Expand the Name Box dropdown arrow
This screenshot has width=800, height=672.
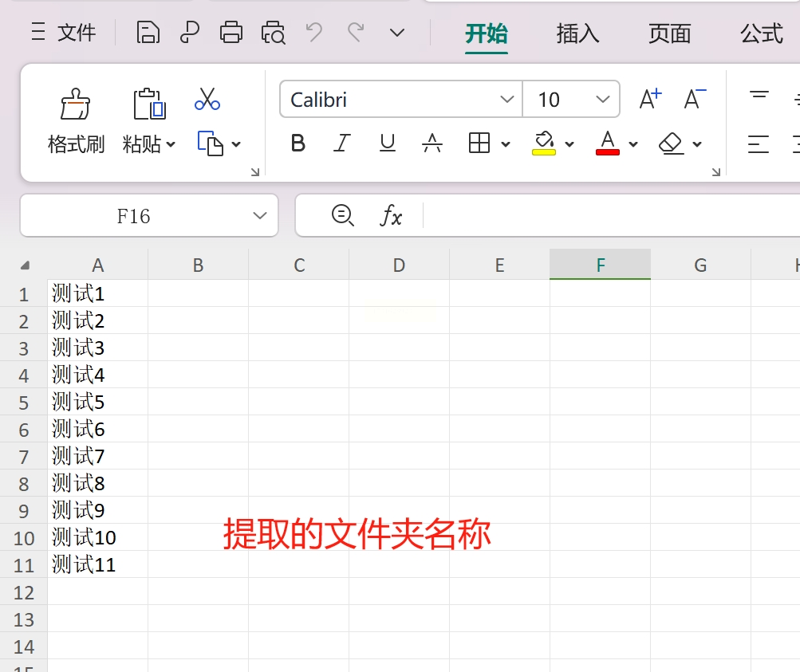tap(260, 216)
